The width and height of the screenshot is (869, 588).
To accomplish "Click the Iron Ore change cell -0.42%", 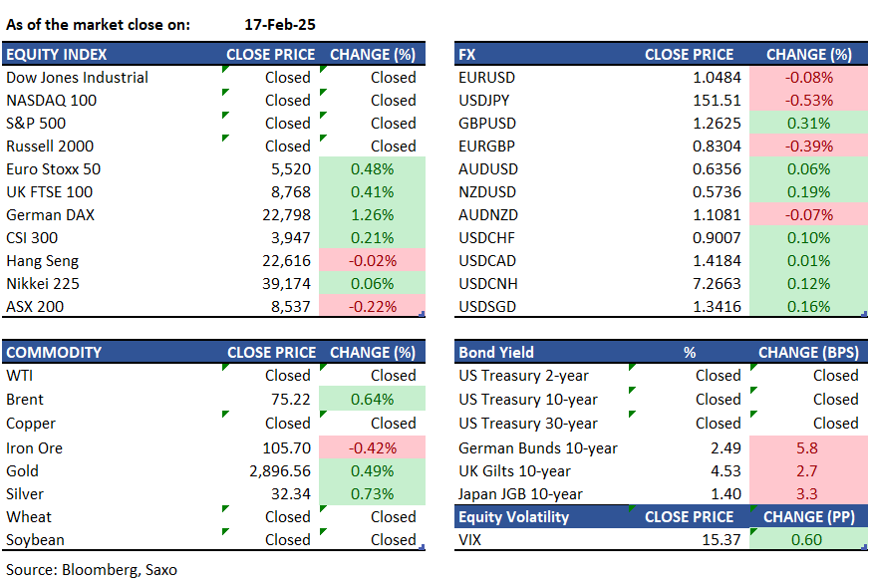I will (x=372, y=448).
